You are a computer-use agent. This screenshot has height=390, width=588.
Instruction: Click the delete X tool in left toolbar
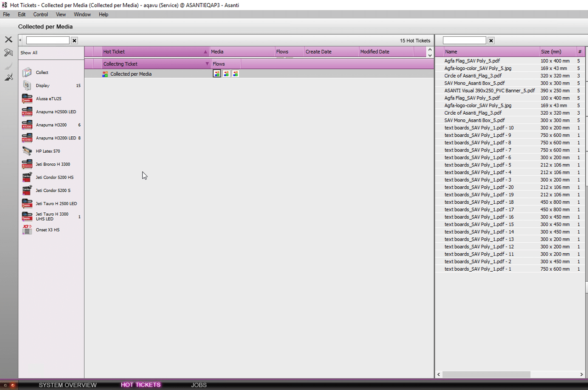tap(8, 39)
